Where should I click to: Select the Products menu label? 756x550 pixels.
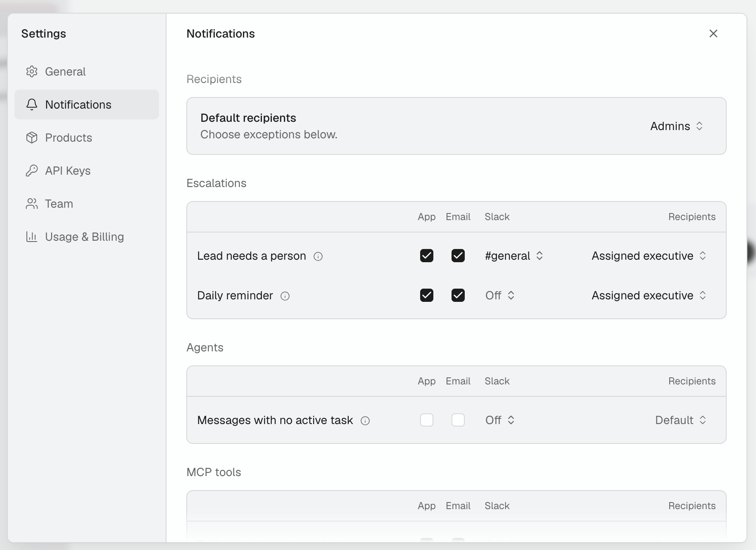click(x=69, y=137)
